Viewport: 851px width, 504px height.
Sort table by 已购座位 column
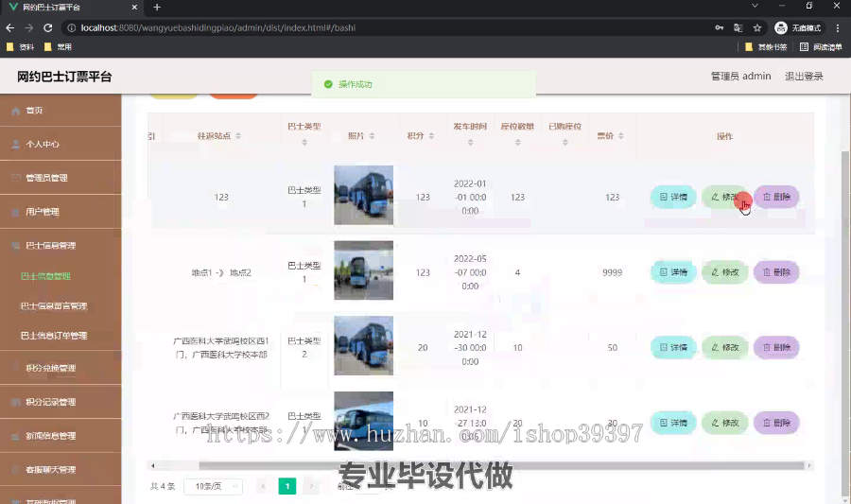pyautogui.click(x=565, y=142)
